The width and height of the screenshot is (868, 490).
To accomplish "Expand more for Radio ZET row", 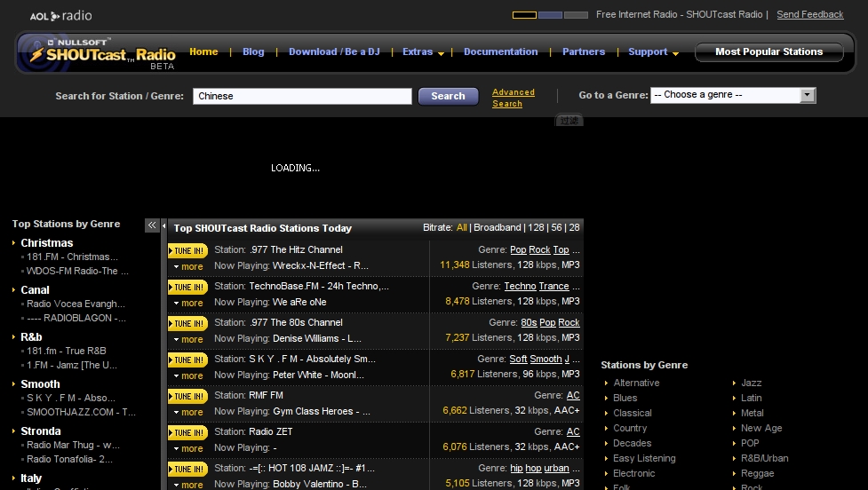I will point(188,449).
